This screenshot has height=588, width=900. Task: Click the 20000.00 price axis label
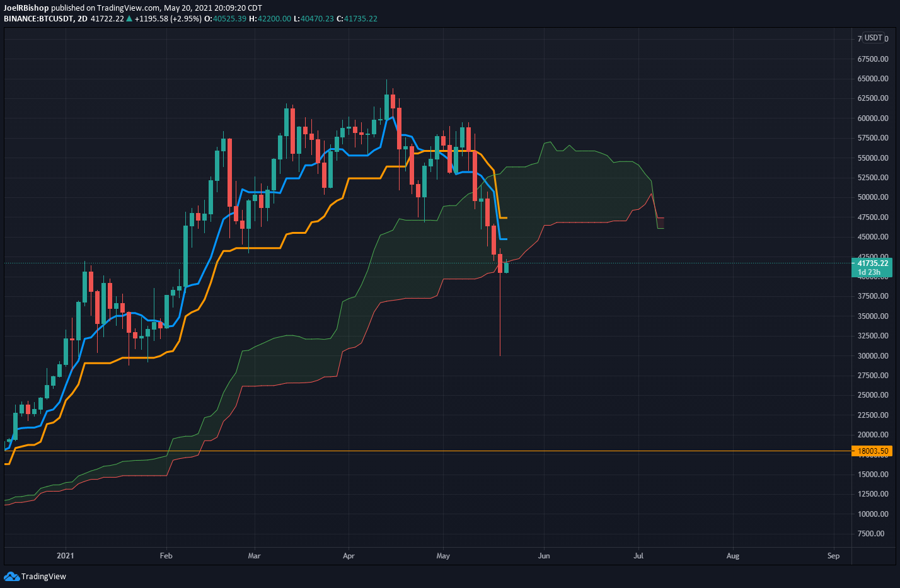pos(873,435)
